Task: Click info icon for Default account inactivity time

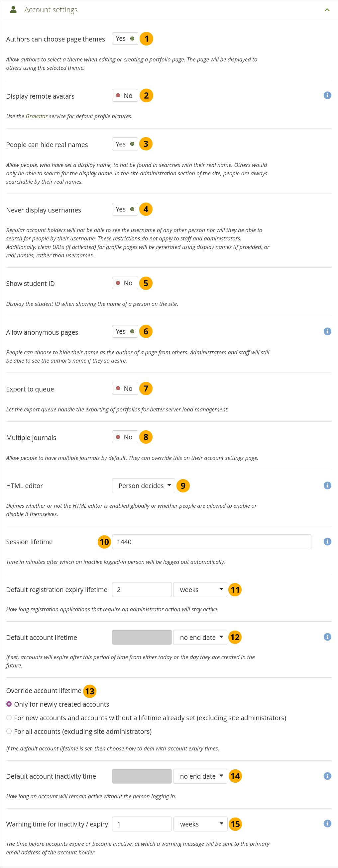Action: coord(327,776)
